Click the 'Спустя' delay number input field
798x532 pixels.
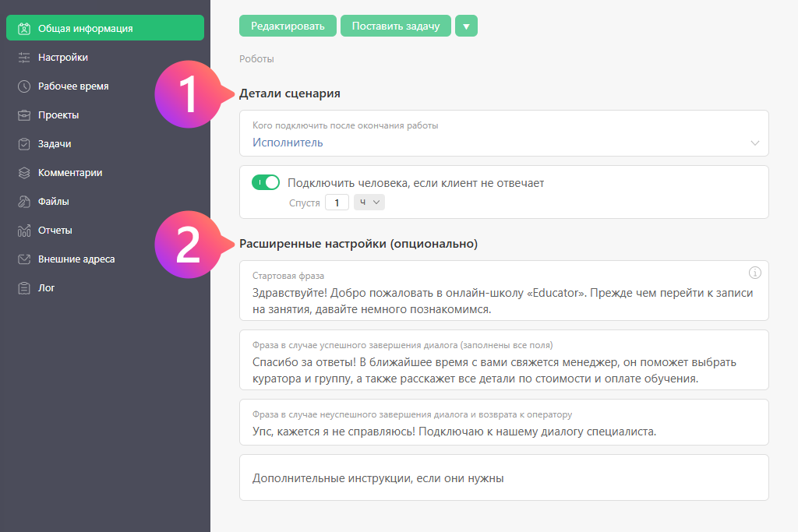click(337, 203)
